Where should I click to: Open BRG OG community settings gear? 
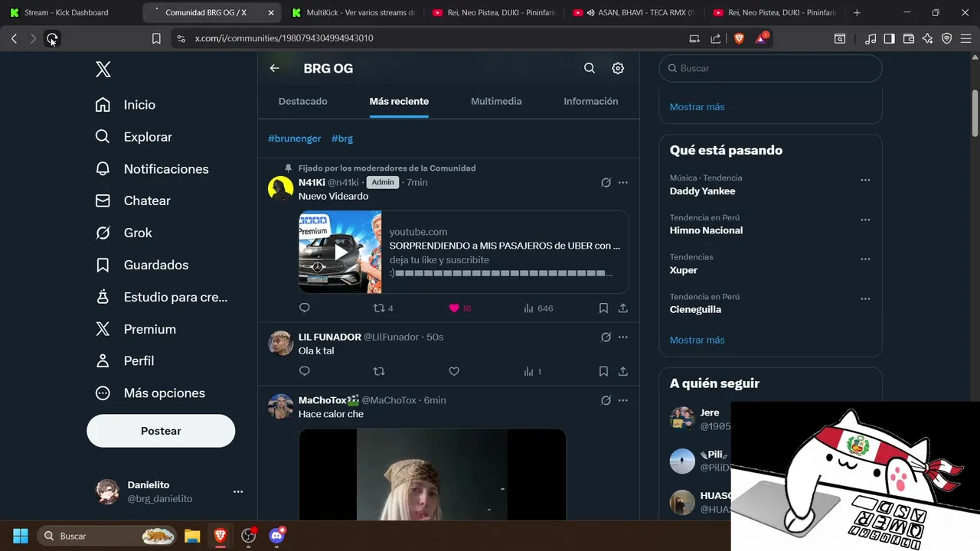click(618, 68)
